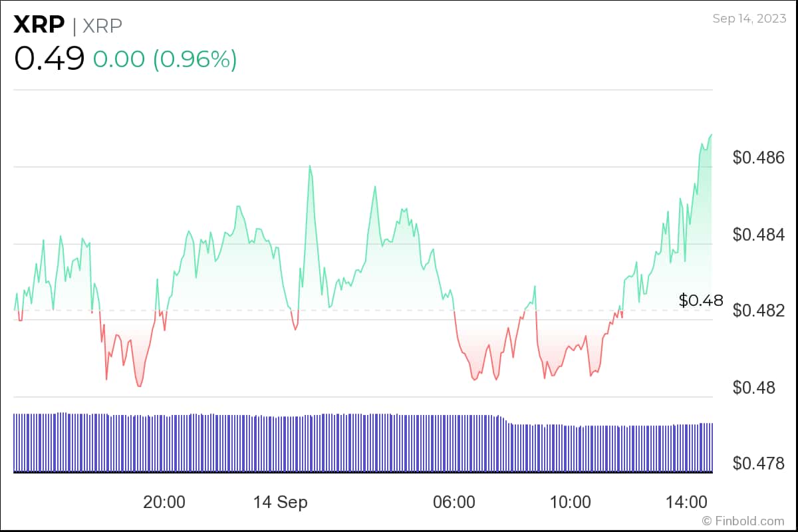
Task: Click the $0.486 price axis label
Action: (x=759, y=158)
